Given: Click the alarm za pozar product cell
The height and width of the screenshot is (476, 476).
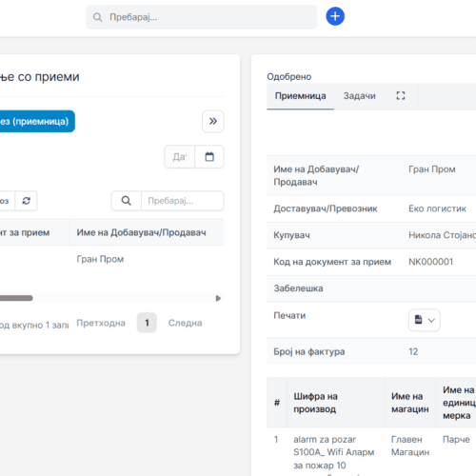Looking at the screenshot, I should (334, 452).
